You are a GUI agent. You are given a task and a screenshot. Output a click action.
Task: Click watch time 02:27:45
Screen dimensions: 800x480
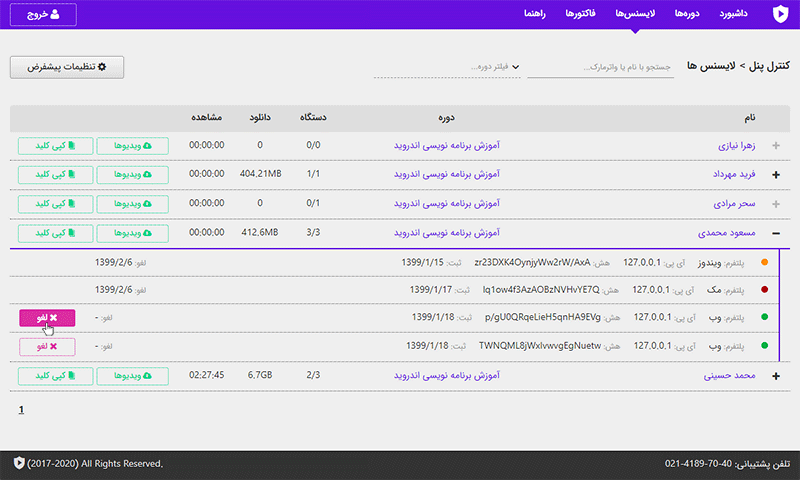click(207, 375)
